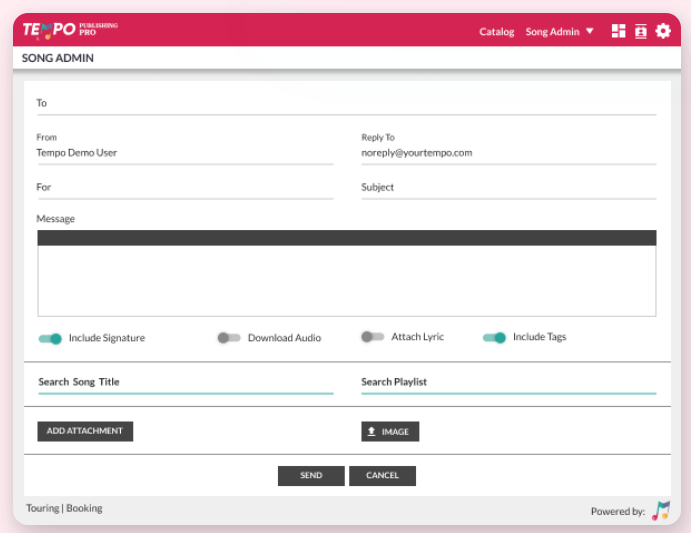Cancel the email composition
The image size is (691, 533).
tap(382, 476)
